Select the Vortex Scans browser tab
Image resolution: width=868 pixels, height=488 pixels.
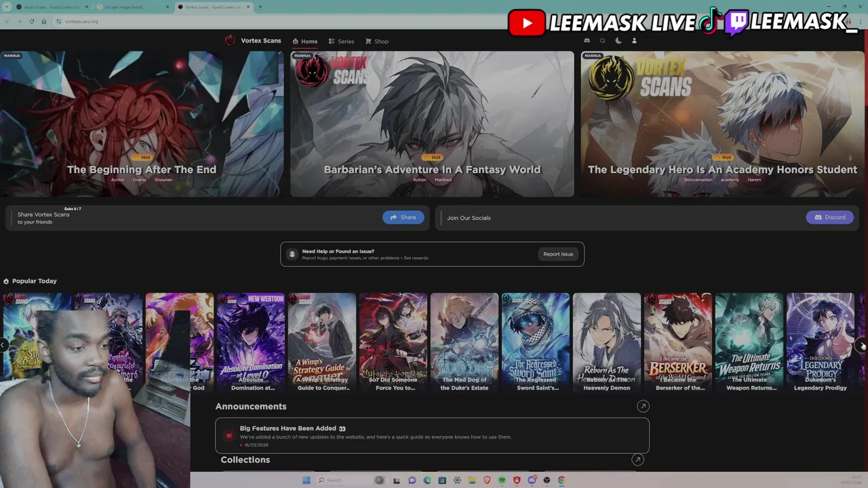click(214, 7)
